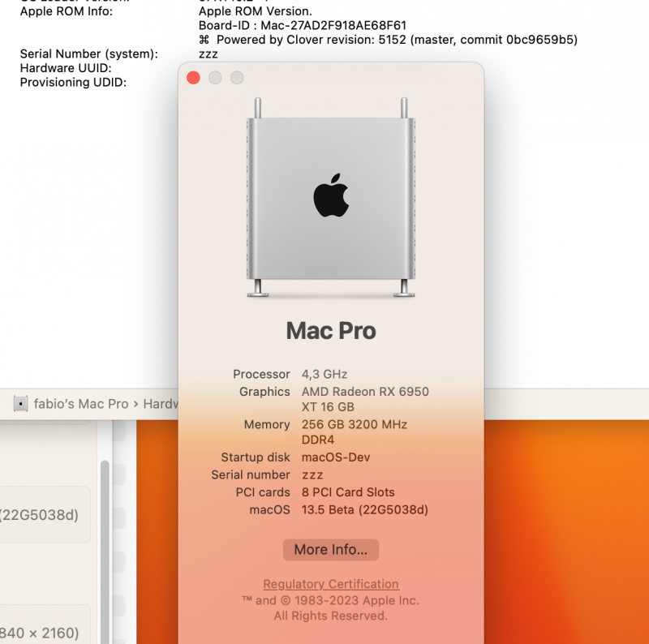Screen dimensions: 649x644
Task: Select the Graphics label
Action: coord(264,392)
